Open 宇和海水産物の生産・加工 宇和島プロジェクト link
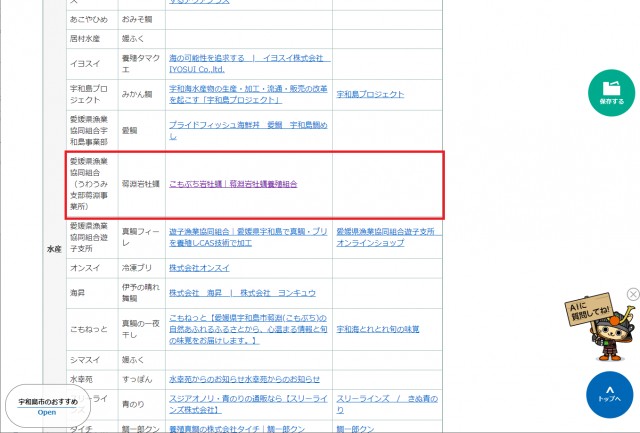The image size is (640, 433). pyautogui.click(x=248, y=94)
